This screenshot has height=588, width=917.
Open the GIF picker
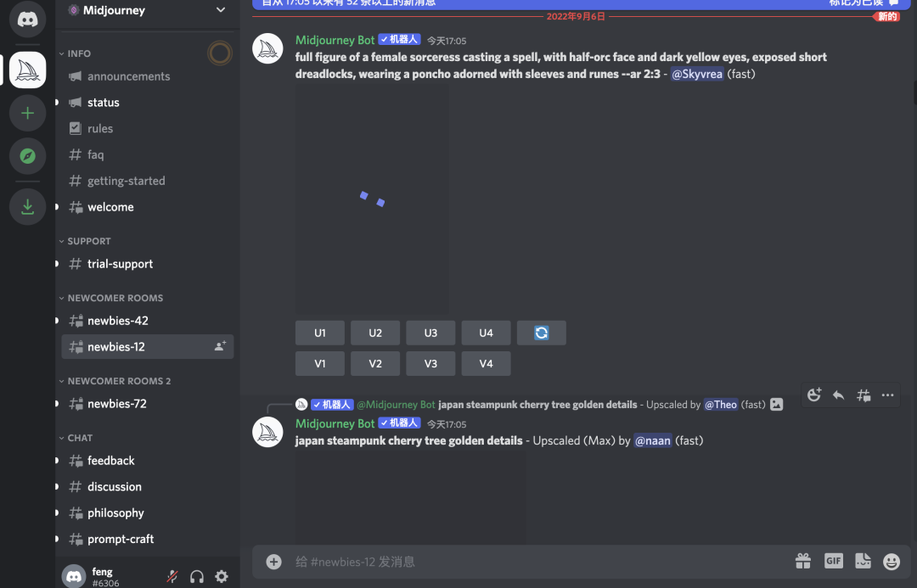(x=834, y=561)
